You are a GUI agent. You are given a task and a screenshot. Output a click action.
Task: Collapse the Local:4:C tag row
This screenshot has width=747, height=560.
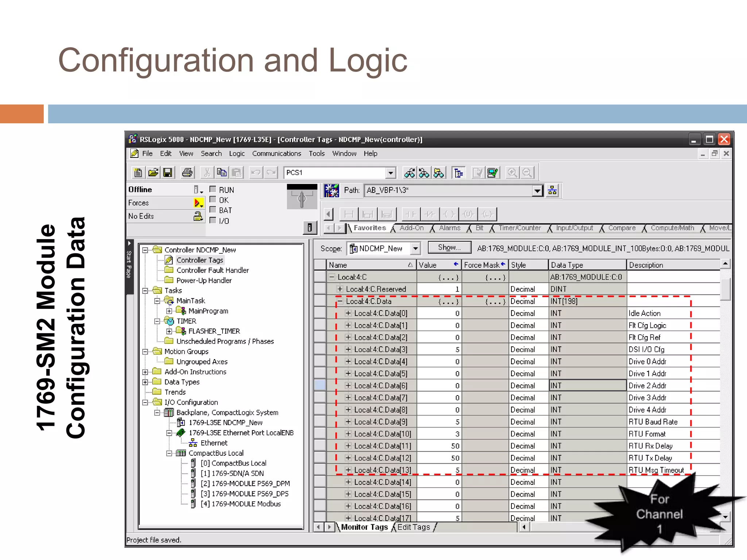pos(332,277)
